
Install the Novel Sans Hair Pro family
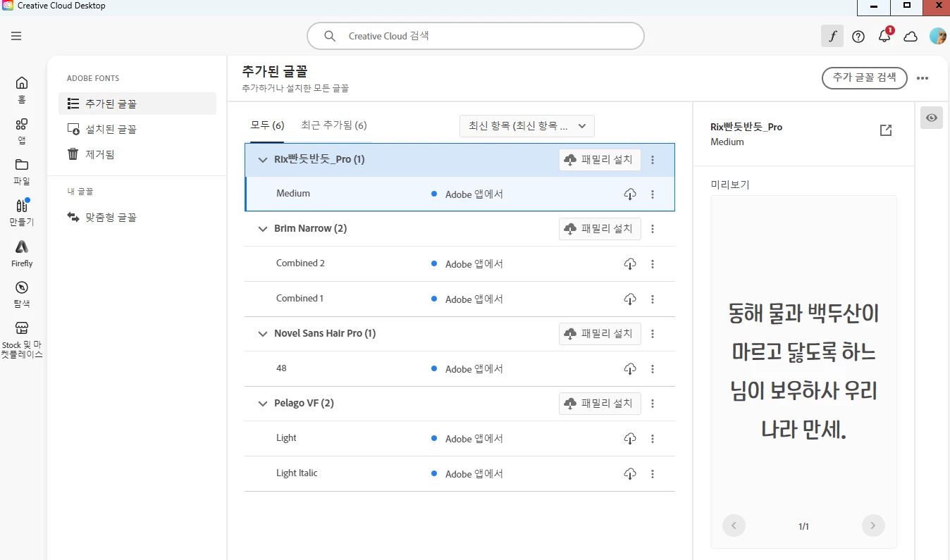(x=600, y=334)
